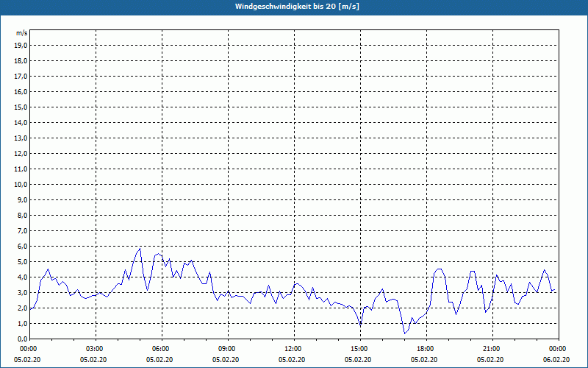
Task: Select the '05.02.20' date under 12:00
Action: click(292, 360)
